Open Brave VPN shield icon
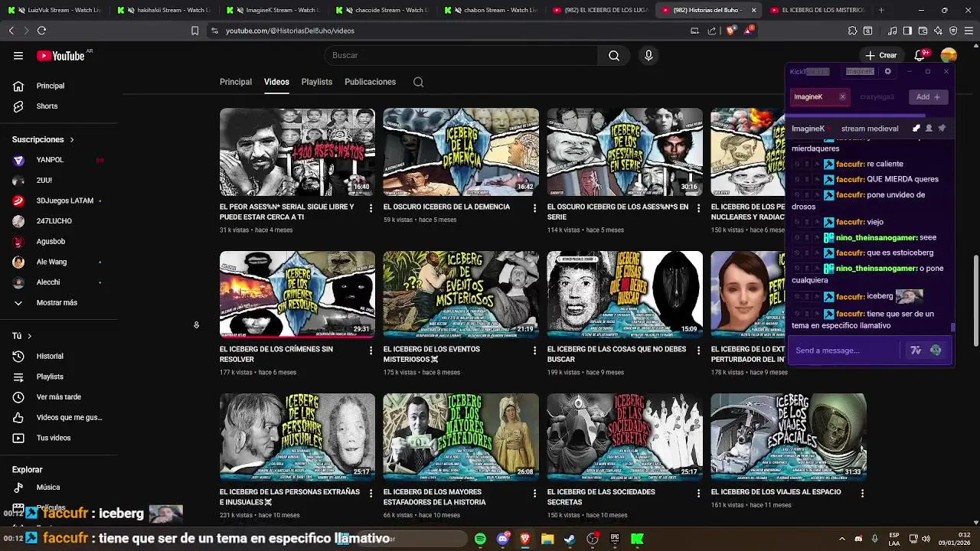The width and height of the screenshot is (980, 551). [953, 31]
